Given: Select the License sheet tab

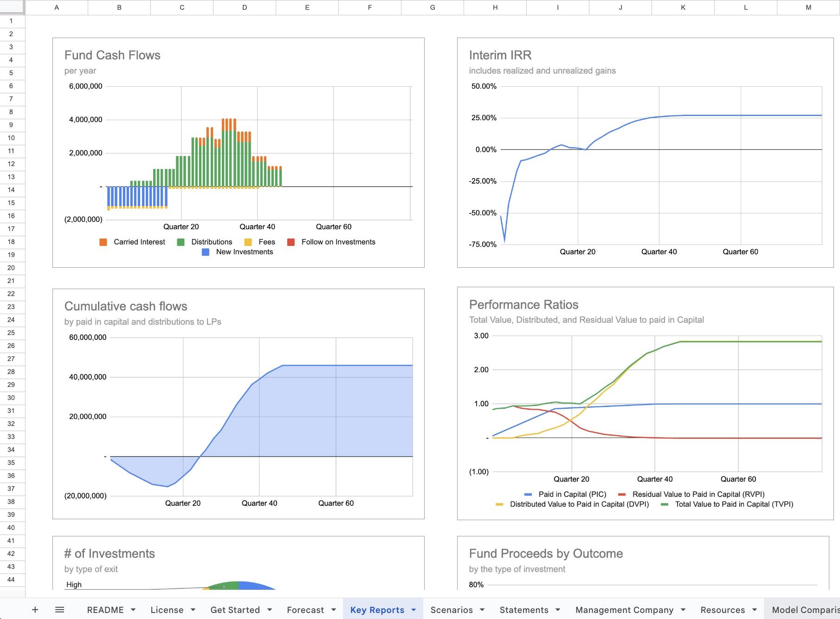Looking at the screenshot, I should pos(168,609).
